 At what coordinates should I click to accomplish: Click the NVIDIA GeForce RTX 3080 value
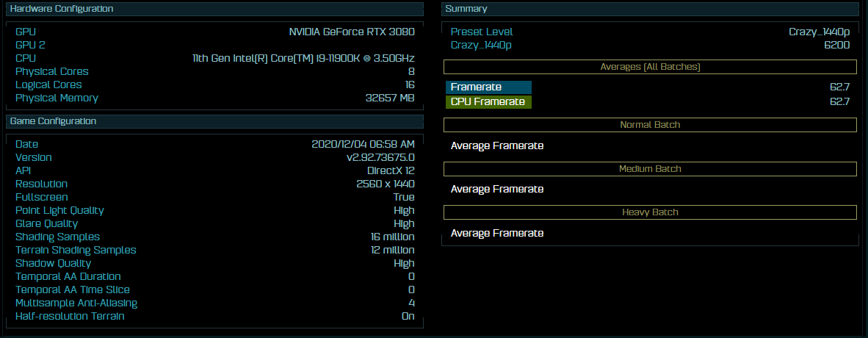(352, 32)
